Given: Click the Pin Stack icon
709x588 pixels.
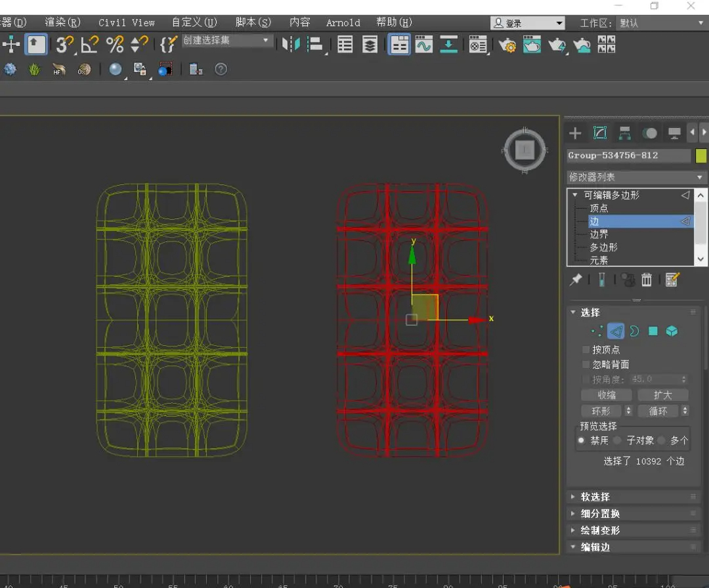Looking at the screenshot, I should tap(576, 280).
